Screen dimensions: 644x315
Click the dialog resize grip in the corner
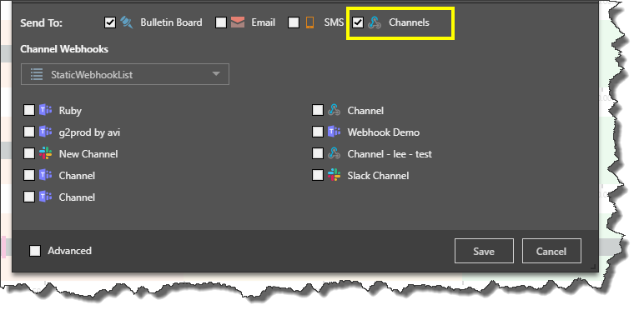click(x=593, y=267)
